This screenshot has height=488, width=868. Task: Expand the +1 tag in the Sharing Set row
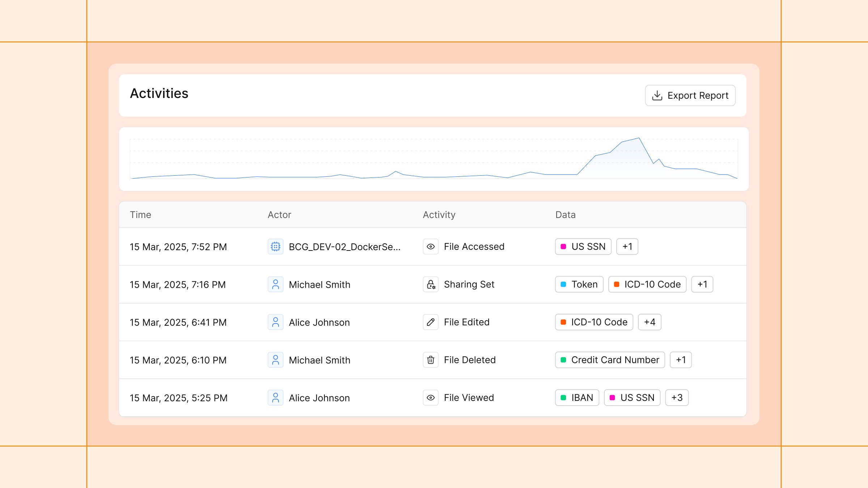702,284
